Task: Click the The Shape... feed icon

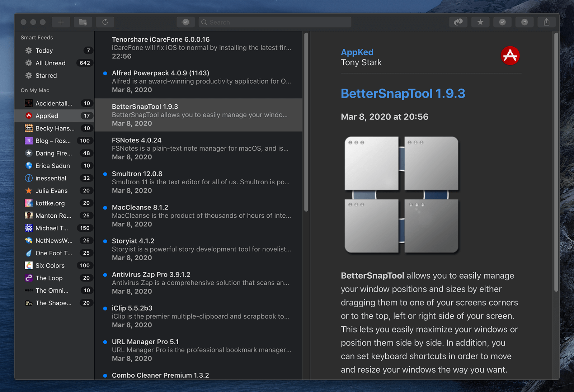Action: pos(29,303)
